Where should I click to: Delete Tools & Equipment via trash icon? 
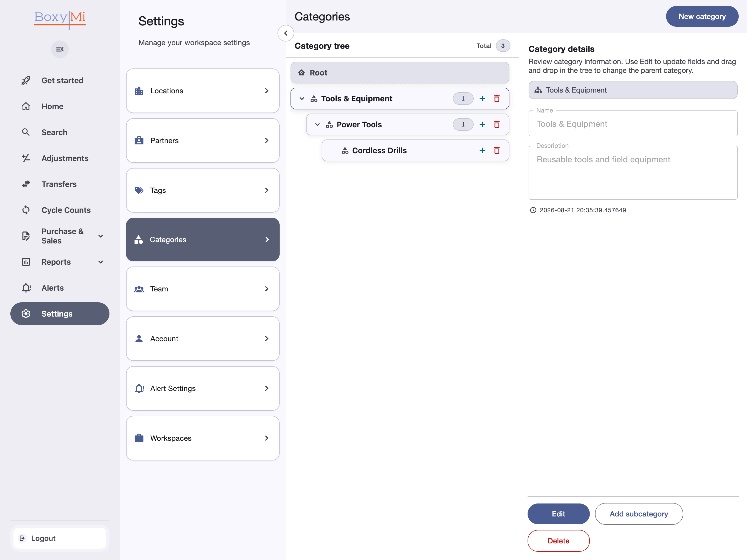pyautogui.click(x=497, y=99)
